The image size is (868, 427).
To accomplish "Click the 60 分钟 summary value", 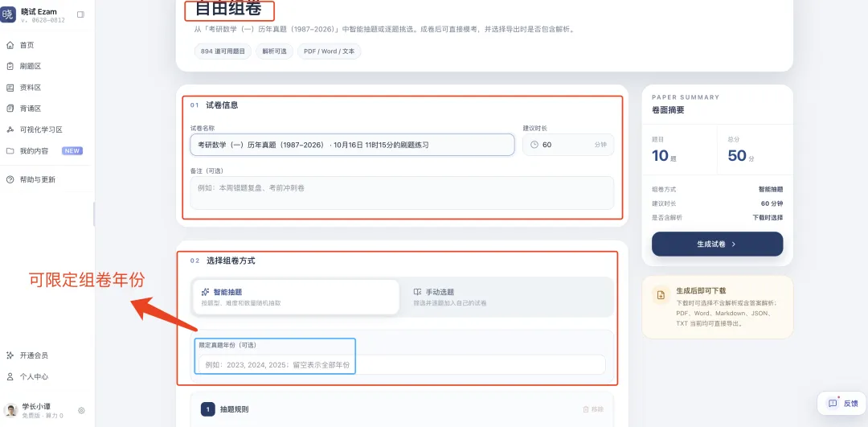I will click(772, 203).
